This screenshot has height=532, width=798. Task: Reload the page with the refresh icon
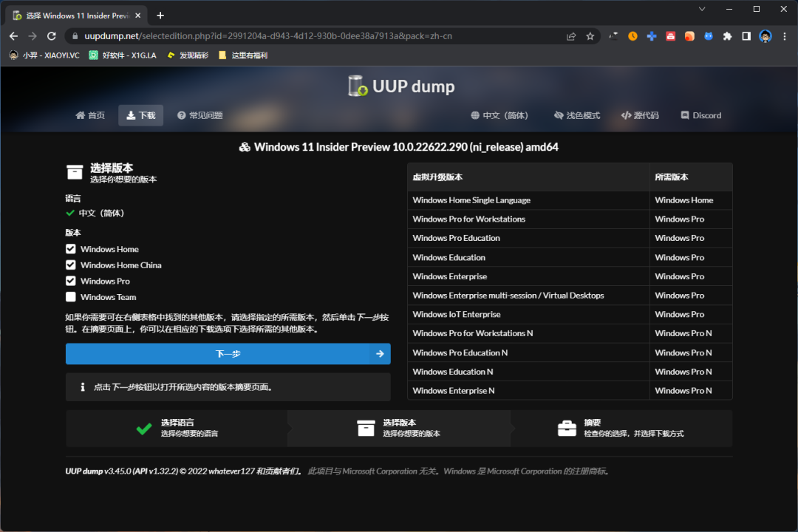[x=52, y=36]
